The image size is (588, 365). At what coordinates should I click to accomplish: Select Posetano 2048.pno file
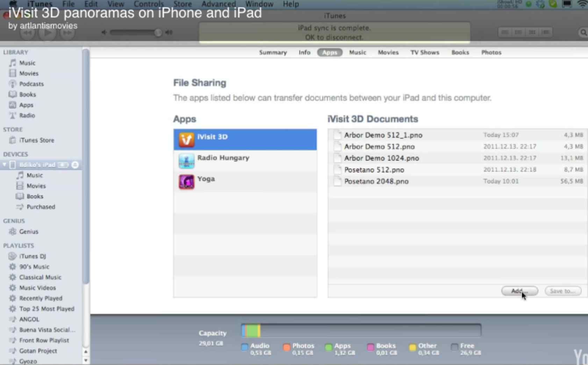[458, 181]
